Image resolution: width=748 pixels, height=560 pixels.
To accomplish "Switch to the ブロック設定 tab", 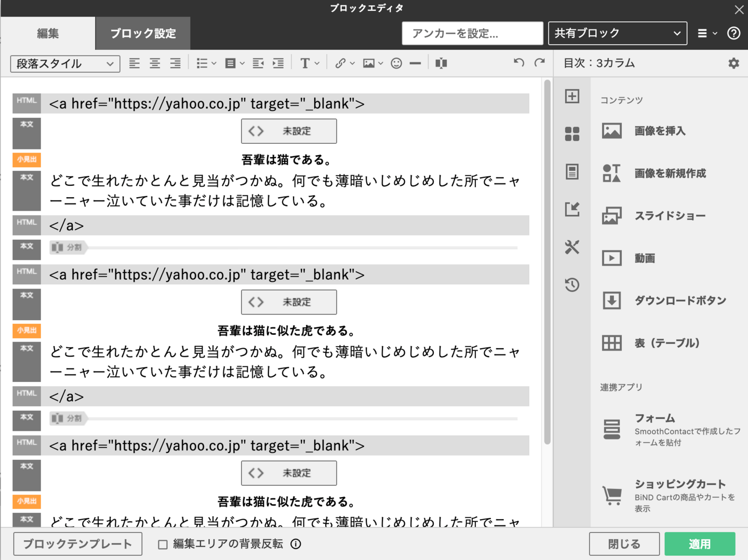I will (143, 33).
